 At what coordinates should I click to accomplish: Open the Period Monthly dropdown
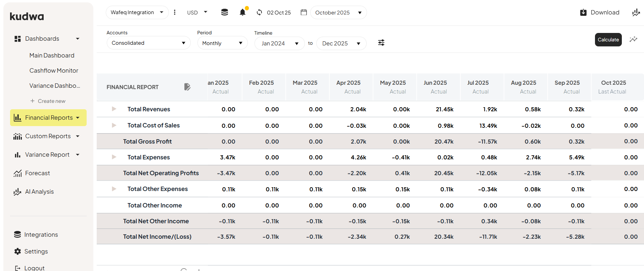pos(222,43)
